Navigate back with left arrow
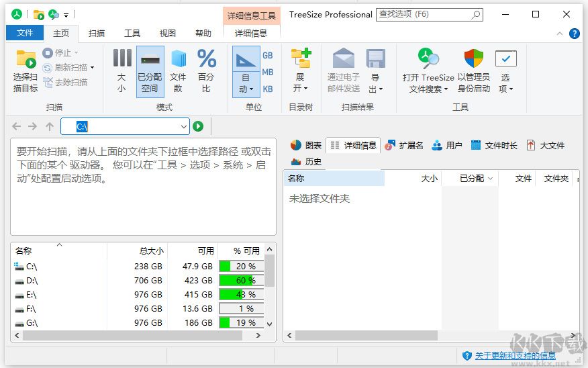This screenshot has width=588, height=368. click(17, 126)
